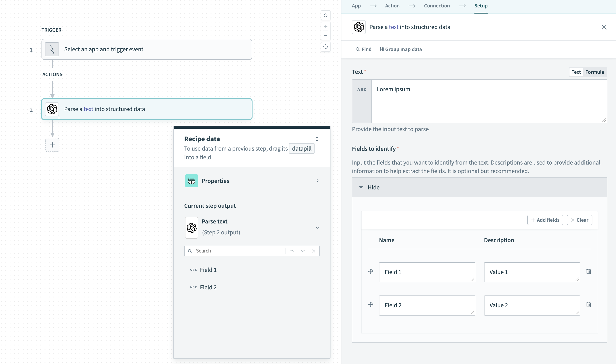Viewport: 616px width, 364px height.
Task: Open the App tab
Action: (x=356, y=5)
